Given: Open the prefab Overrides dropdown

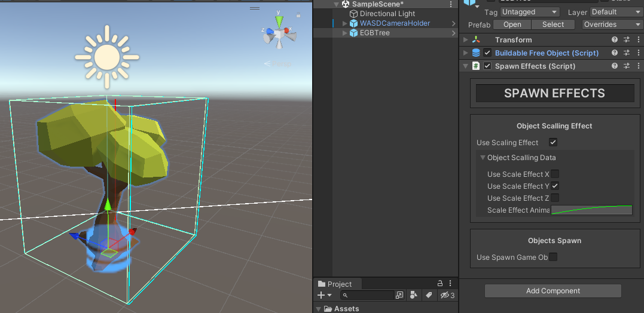Looking at the screenshot, I should click(612, 24).
